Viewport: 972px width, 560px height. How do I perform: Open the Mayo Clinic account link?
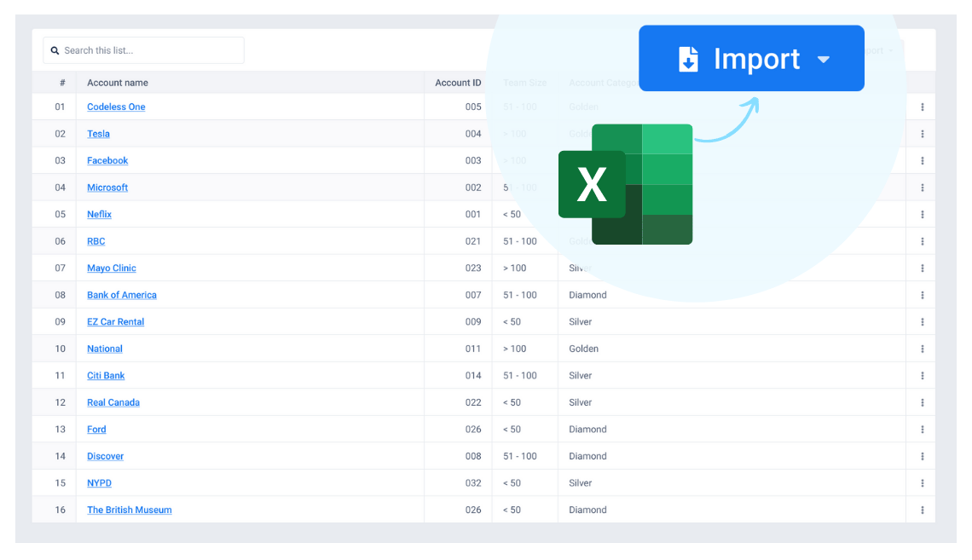(x=112, y=268)
